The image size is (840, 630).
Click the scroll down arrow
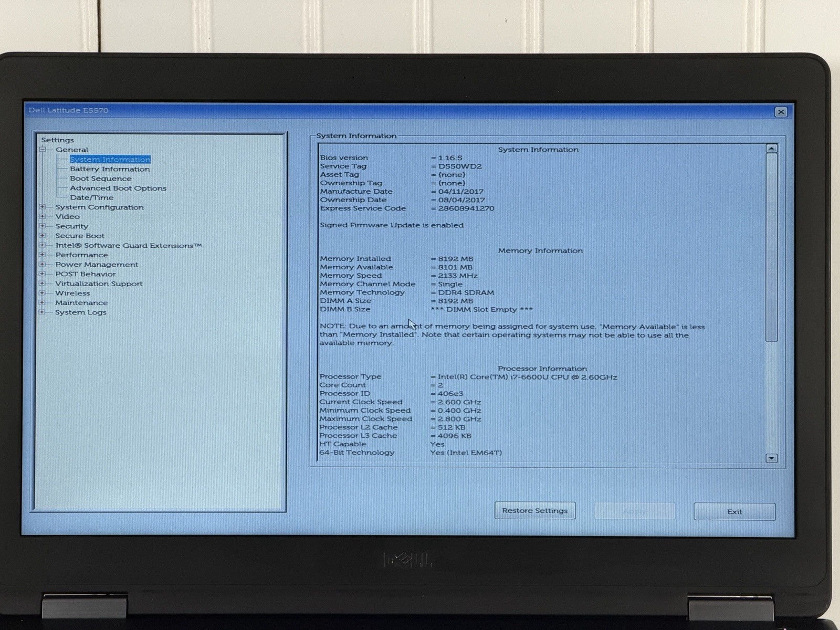click(x=771, y=458)
